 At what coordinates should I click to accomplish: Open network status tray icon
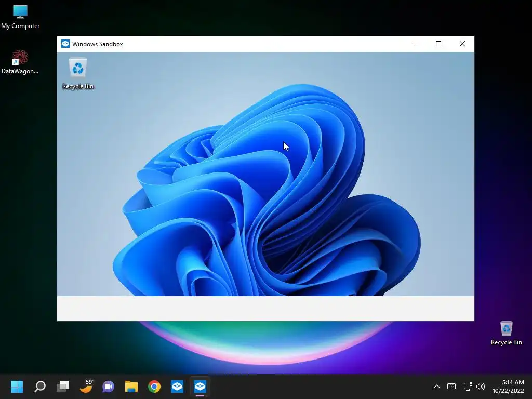click(x=468, y=387)
